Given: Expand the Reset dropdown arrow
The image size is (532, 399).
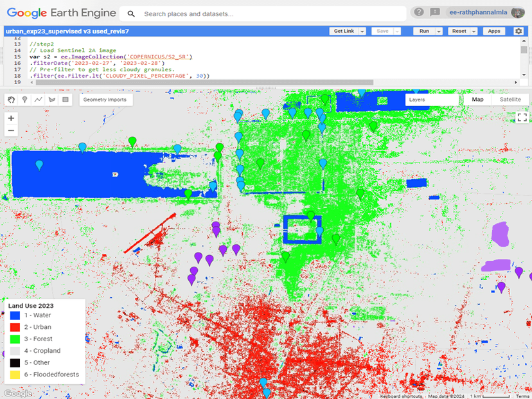Looking at the screenshot, I should point(475,31).
